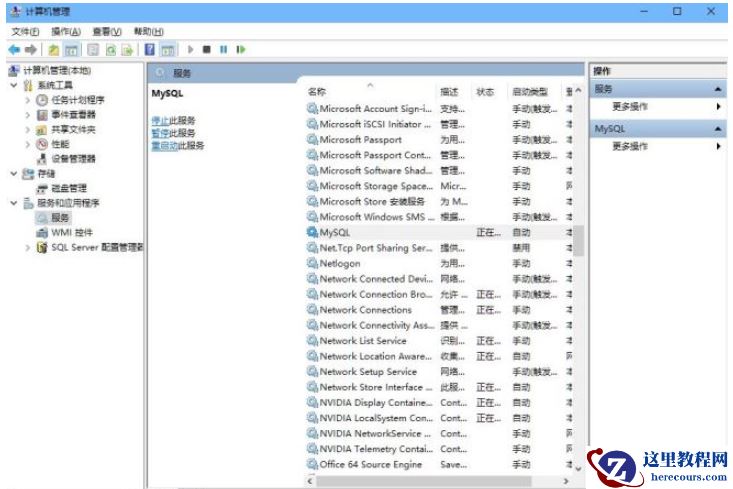The image size is (733, 489).
Task: Click the horizontal scrollbar right arrow
Action: coord(566,481)
